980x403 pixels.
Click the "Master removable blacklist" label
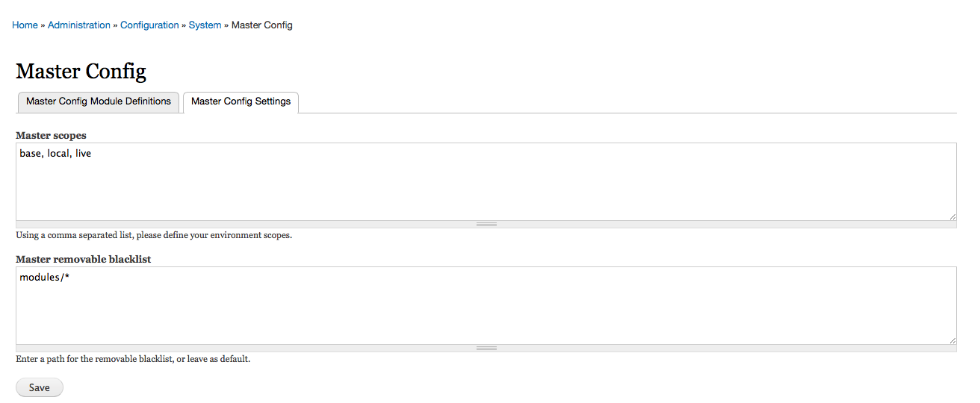tap(83, 260)
